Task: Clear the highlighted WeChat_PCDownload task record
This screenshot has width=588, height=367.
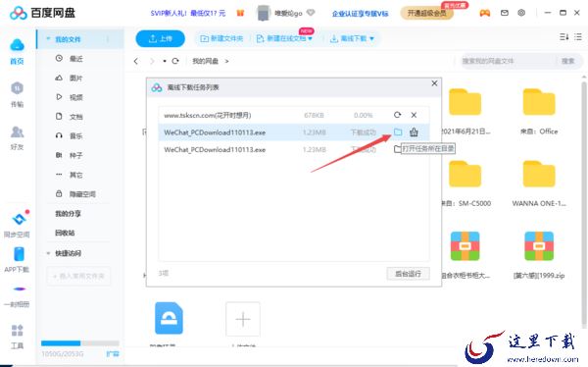Action: (x=414, y=131)
